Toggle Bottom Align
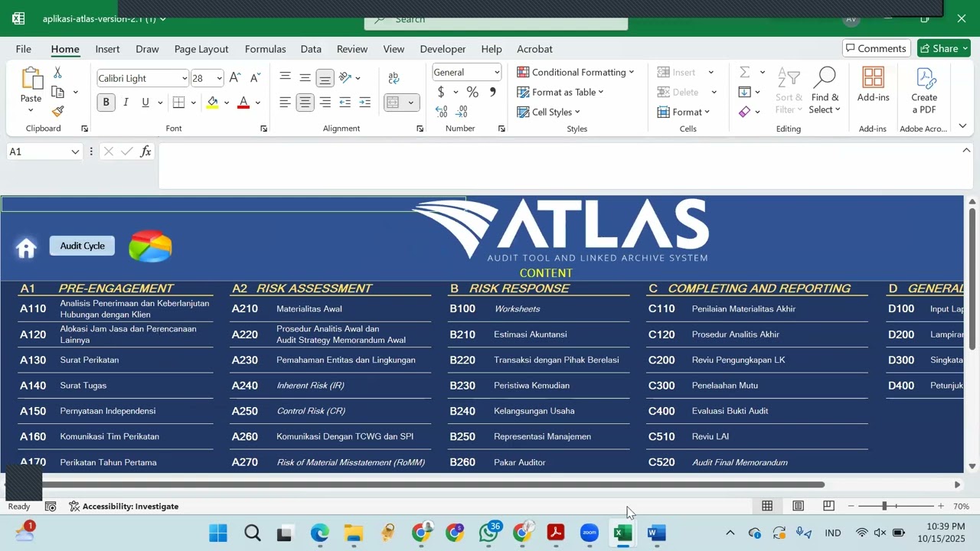 point(325,78)
